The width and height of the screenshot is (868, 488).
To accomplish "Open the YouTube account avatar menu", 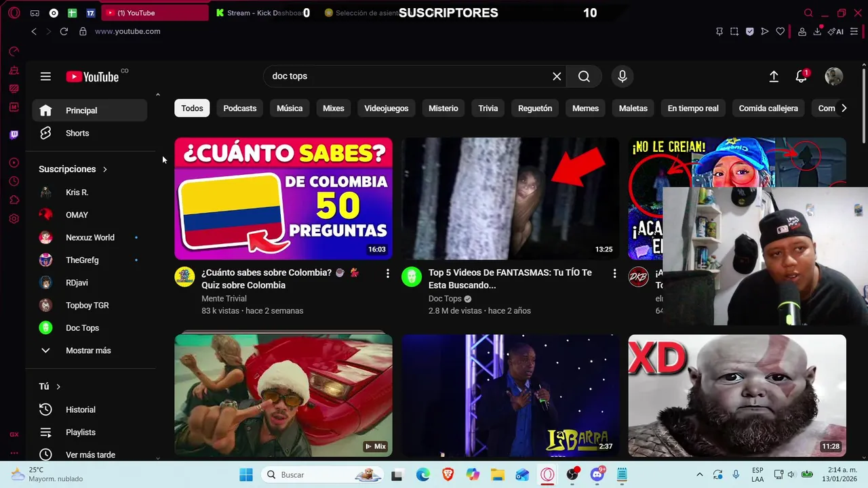I will [x=833, y=77].
